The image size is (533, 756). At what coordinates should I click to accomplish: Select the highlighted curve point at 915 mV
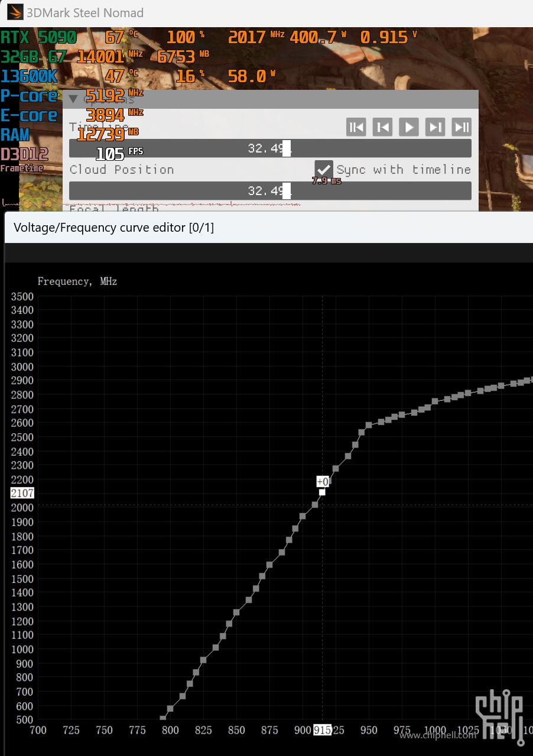coord(322,492)
